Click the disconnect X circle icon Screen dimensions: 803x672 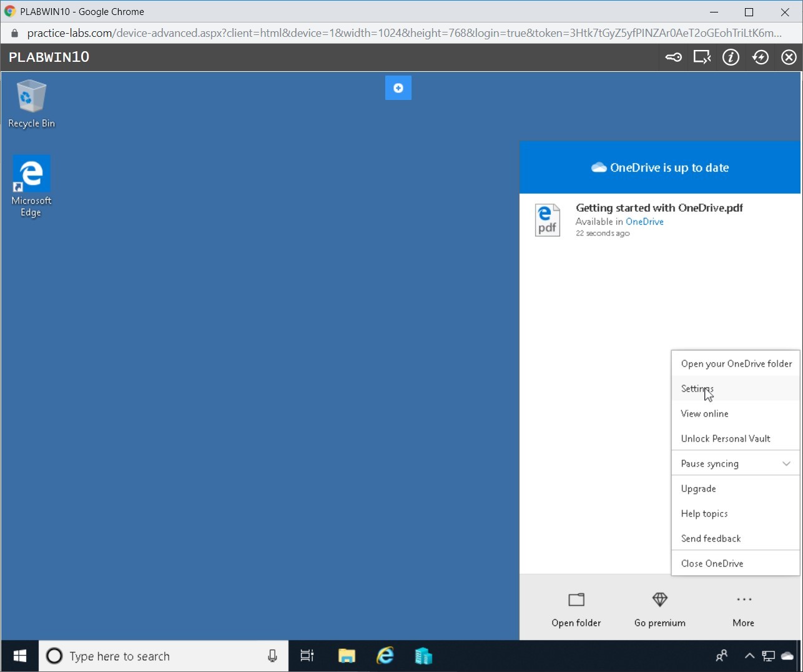(x=789, y=57)
